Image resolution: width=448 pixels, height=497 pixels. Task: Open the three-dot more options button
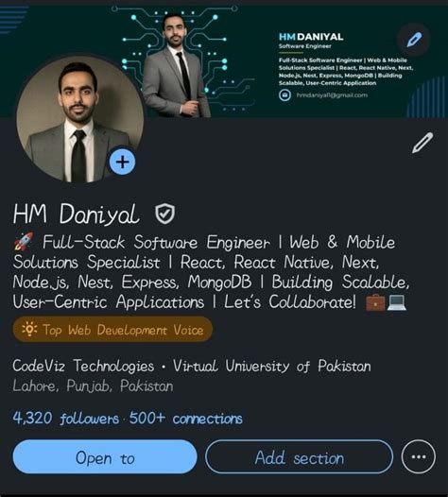[x=419, y=457]
